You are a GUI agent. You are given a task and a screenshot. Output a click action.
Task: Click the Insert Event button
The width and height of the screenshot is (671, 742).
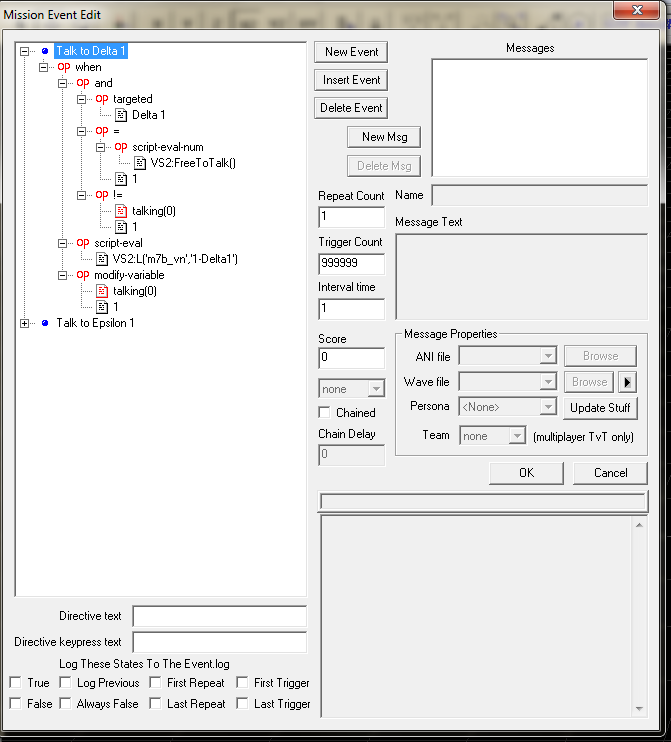(351, 80)
